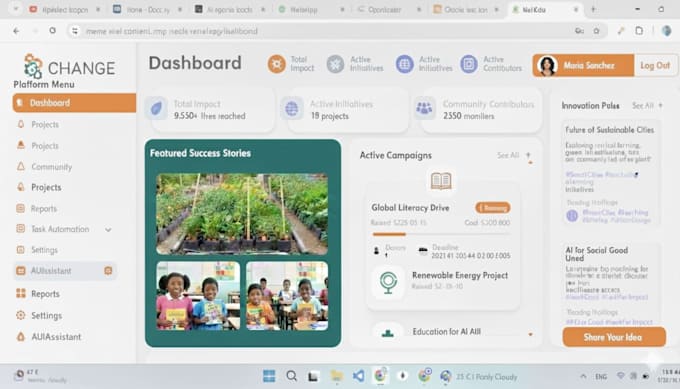Image resolution: width=680 pixels, height=389 pixels.
Task: Open the classroom children photo on right
Action: 287,296
